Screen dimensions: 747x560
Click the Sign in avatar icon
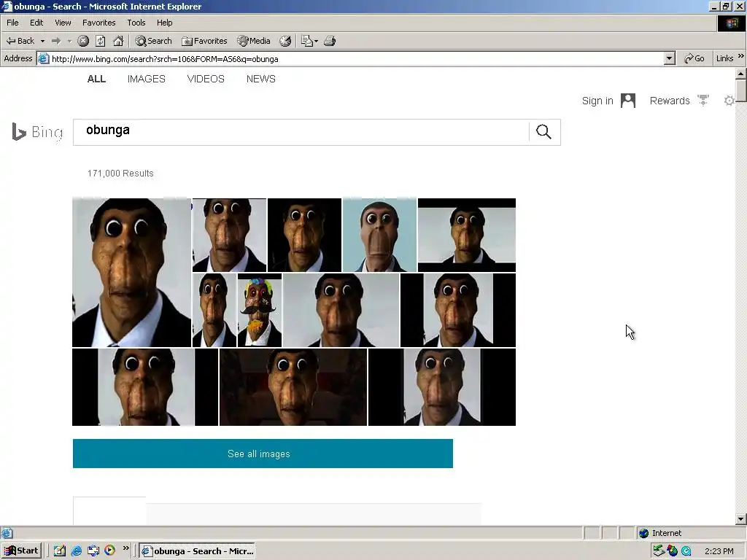pos(628,101)
